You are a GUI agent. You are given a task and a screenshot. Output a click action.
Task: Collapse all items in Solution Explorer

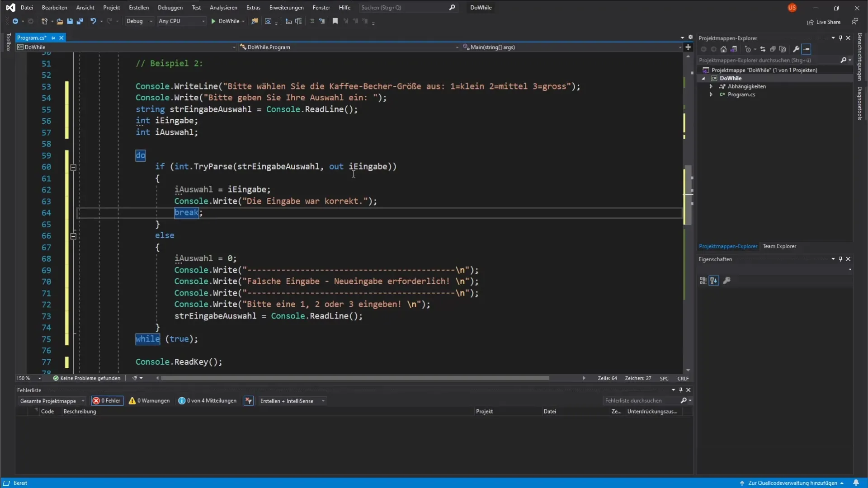click(773, 49)
